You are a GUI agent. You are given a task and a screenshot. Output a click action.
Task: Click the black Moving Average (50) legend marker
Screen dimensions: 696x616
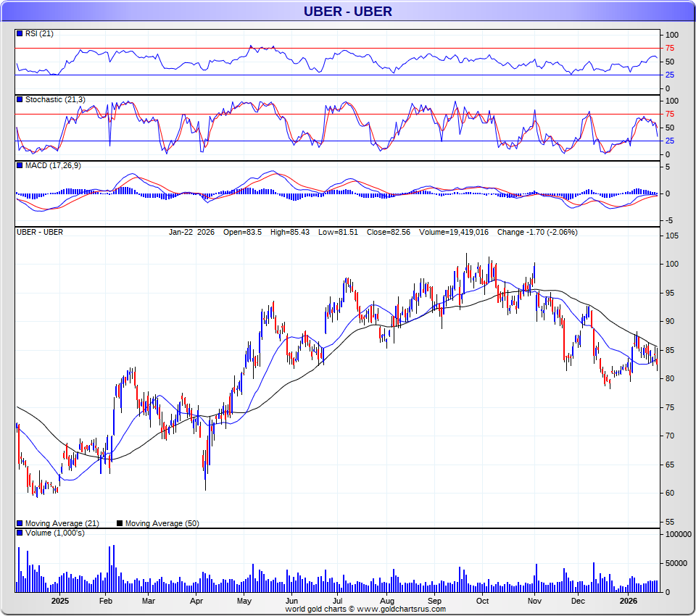[x=120, y=523]
